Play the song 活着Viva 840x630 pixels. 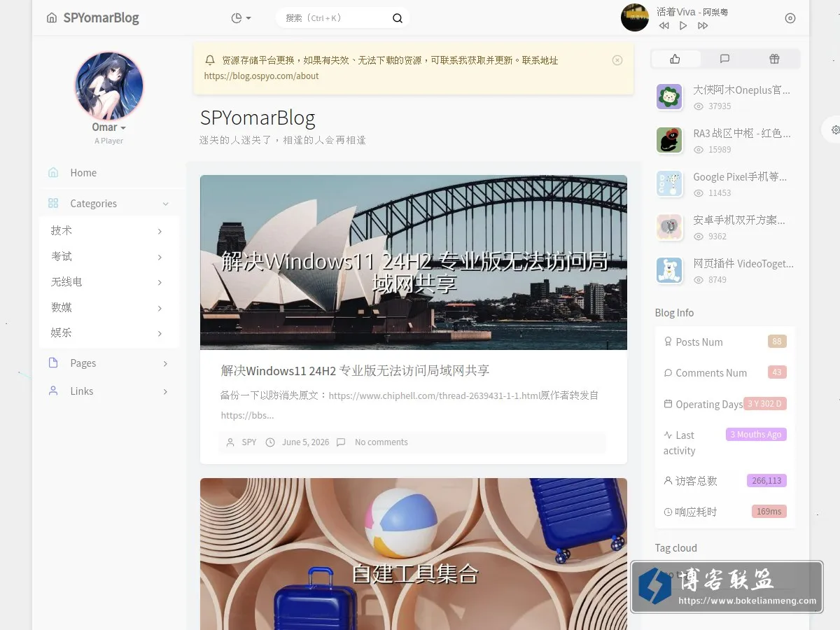tap(683, 26)
